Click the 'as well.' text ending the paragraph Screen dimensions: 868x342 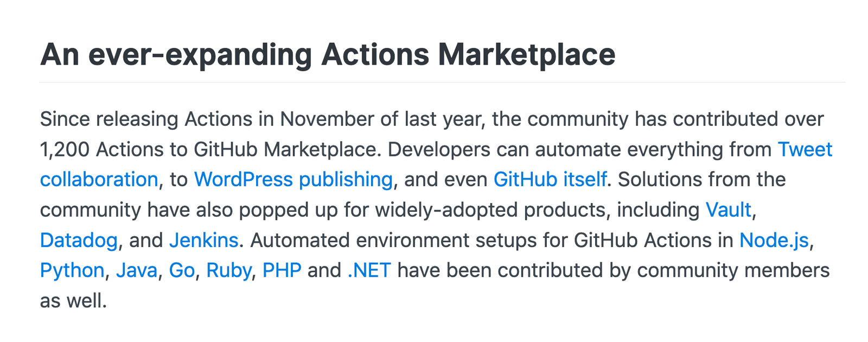[x=73, y=301]
